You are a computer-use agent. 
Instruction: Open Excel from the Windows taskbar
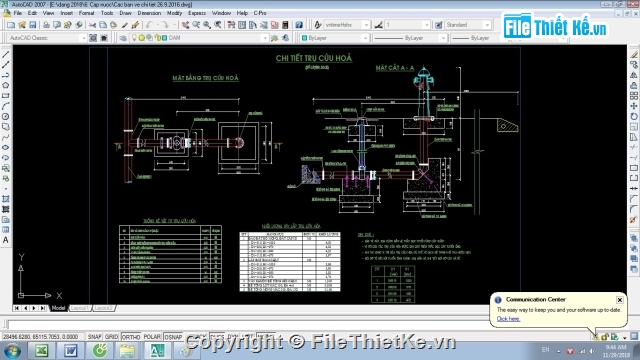(x=41, y=351)
